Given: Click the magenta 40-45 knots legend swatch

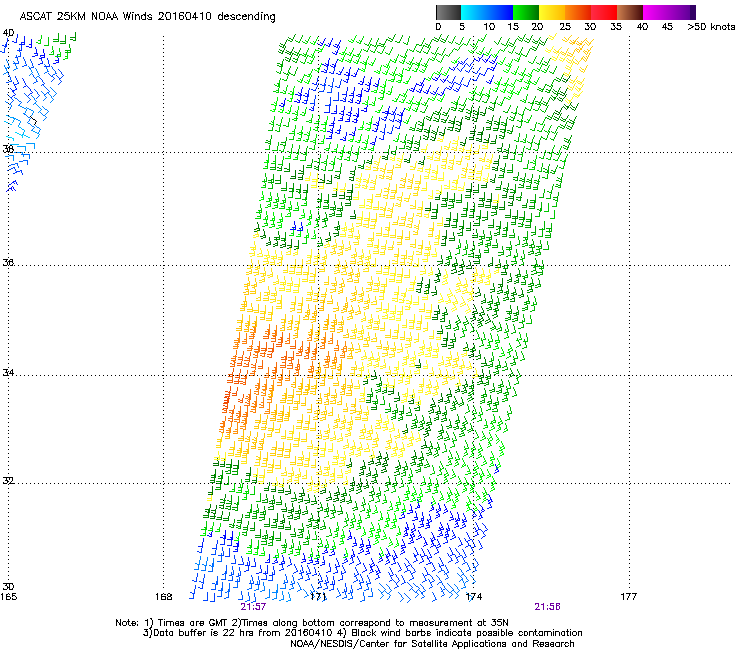Looking at the screenshot, I should click(x=656, y=12).
